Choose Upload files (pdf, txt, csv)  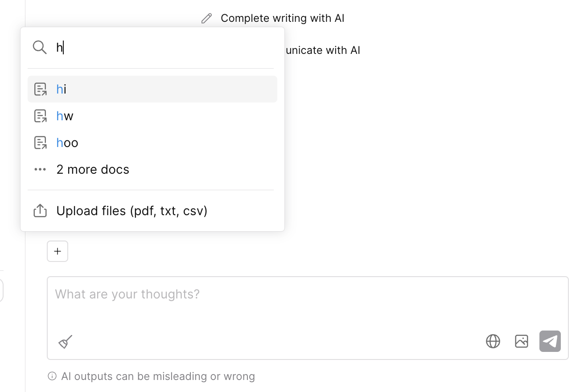(x=132, y=211)
